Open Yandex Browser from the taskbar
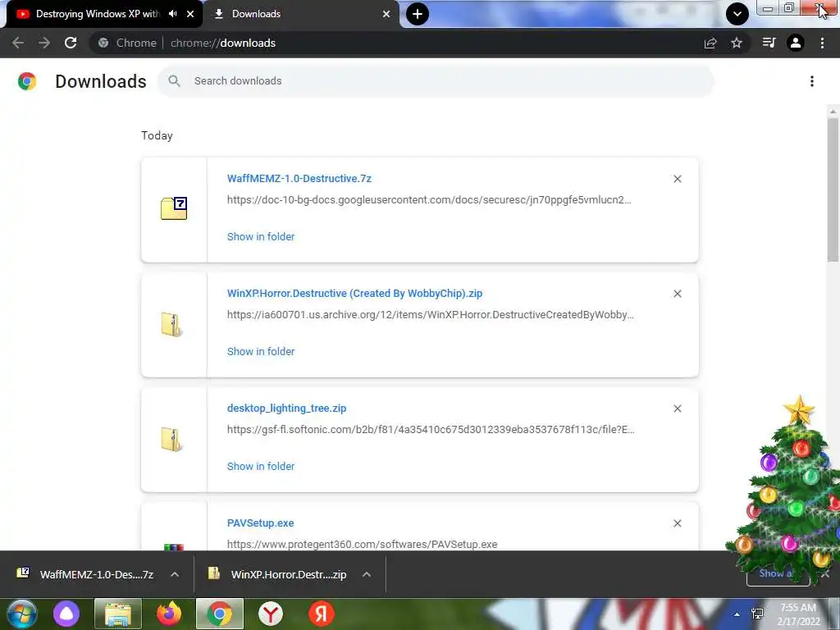840x630 pixels. [x=271, y=614]
